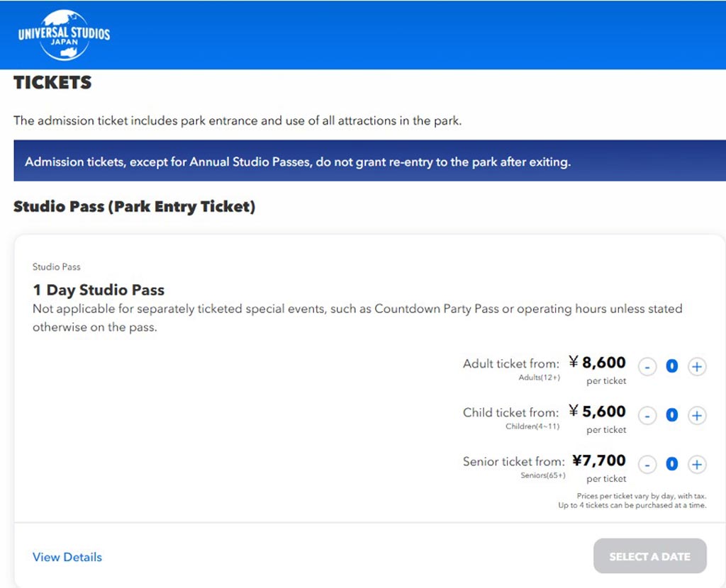
Task: Open the Universal Studios Japan logo
Action: point(64,35)
